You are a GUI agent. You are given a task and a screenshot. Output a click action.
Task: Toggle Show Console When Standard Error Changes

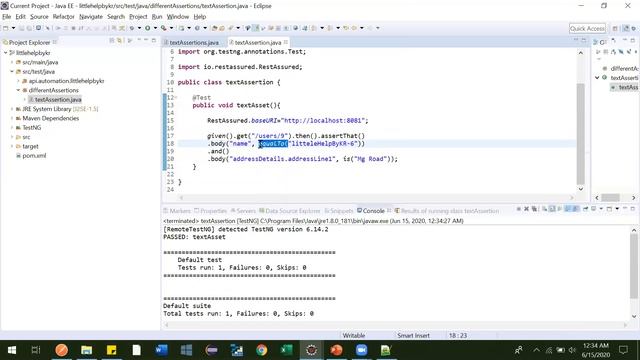pos(576,209)
